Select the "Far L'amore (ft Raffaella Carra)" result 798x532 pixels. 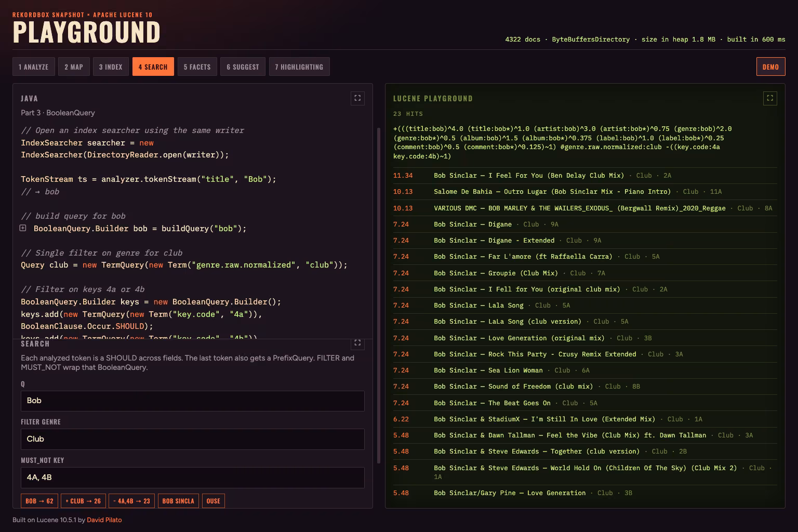(x=585, y=257)
